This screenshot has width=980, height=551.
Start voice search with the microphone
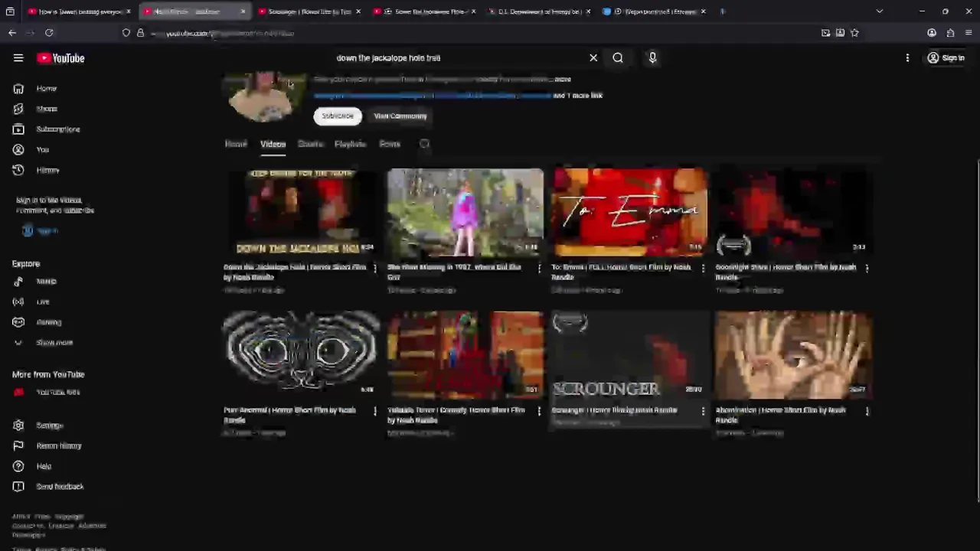click(652, 58)
